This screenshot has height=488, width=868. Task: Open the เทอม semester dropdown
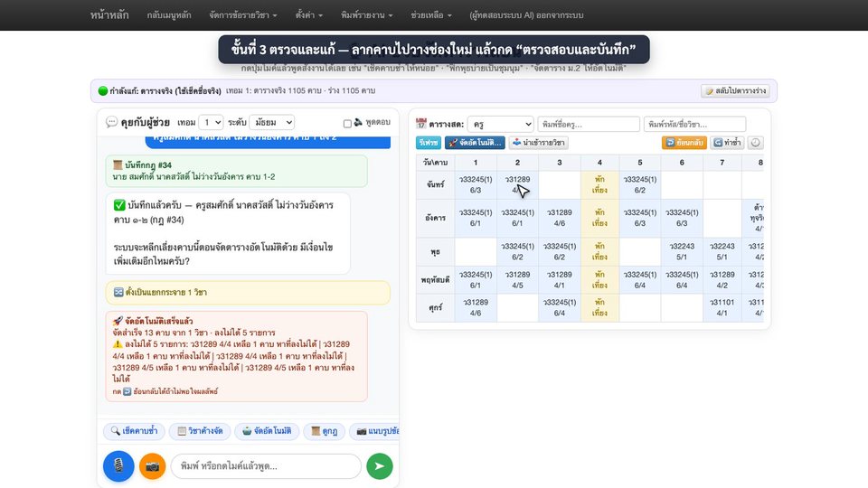click(211, 122)
